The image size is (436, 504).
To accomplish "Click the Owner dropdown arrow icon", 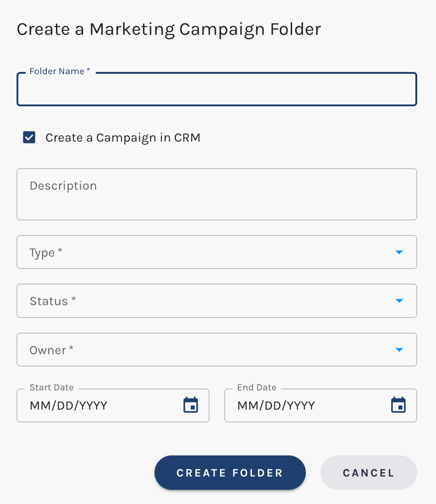I will 399,350.
